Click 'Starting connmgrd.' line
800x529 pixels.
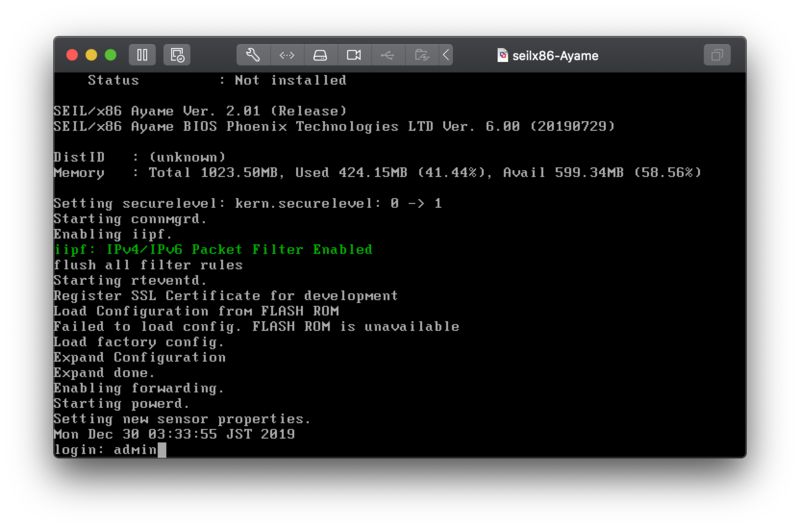click(x=130, y=219)
